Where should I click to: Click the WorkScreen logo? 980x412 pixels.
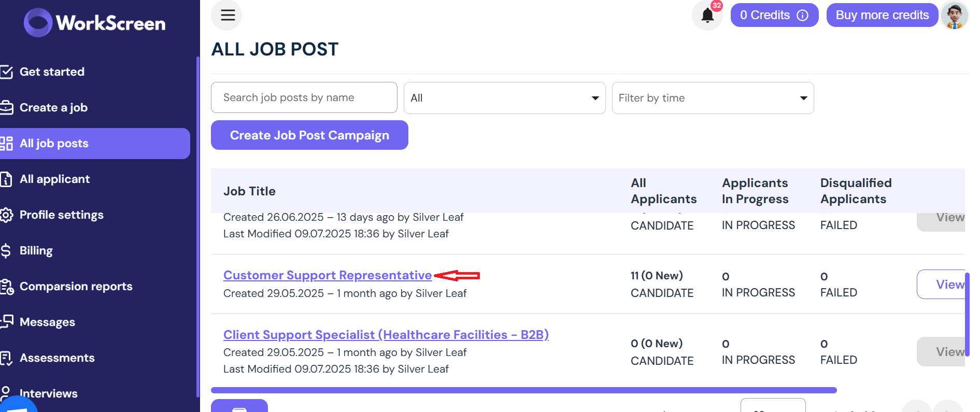[x=95, y=23]
